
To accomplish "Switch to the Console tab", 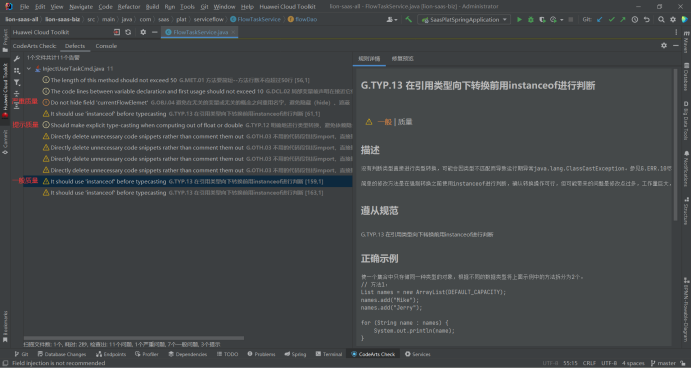I will pos(106,46).
